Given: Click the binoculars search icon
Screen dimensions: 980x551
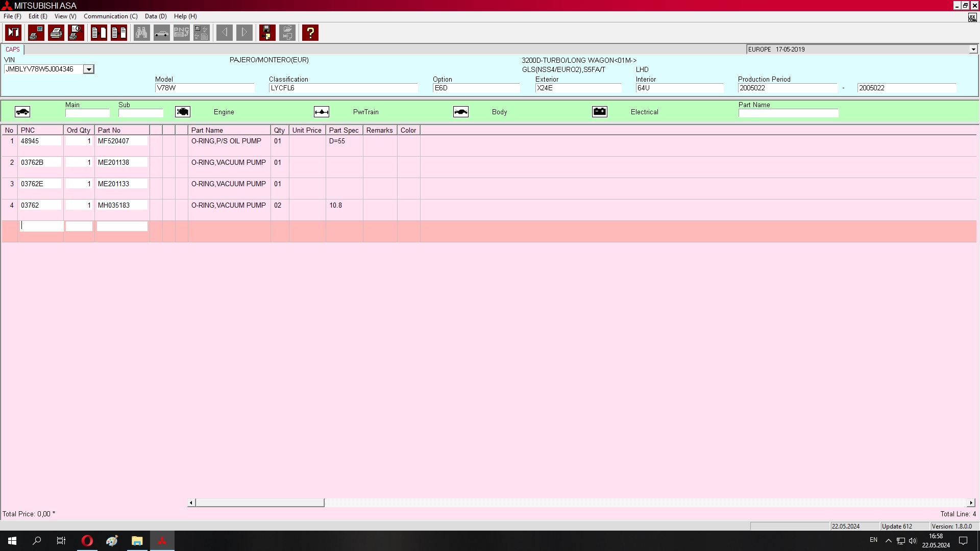Looking at the screenshot, I should (141, 33).
